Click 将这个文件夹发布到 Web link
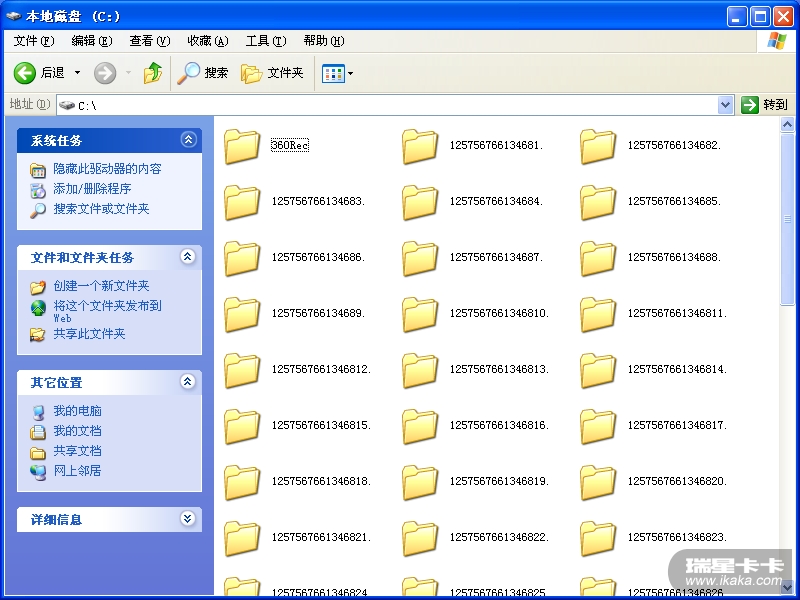 [107, 311]
